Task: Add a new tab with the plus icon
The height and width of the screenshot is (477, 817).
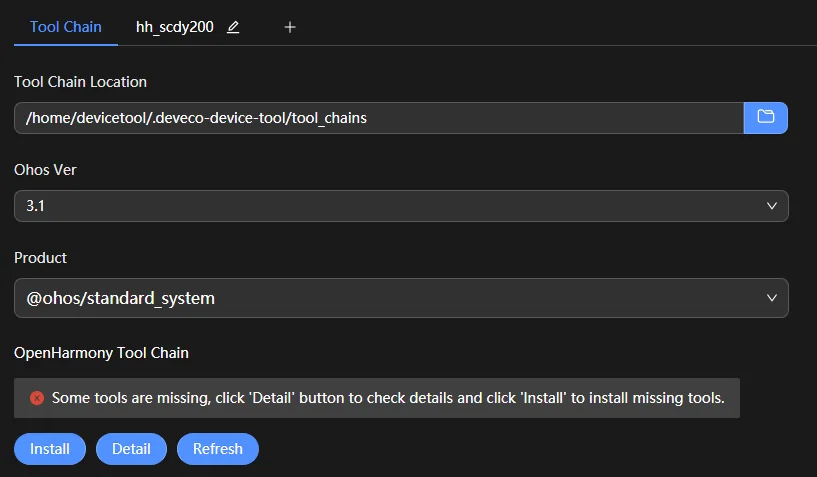Action: click(x=290, y=27)
